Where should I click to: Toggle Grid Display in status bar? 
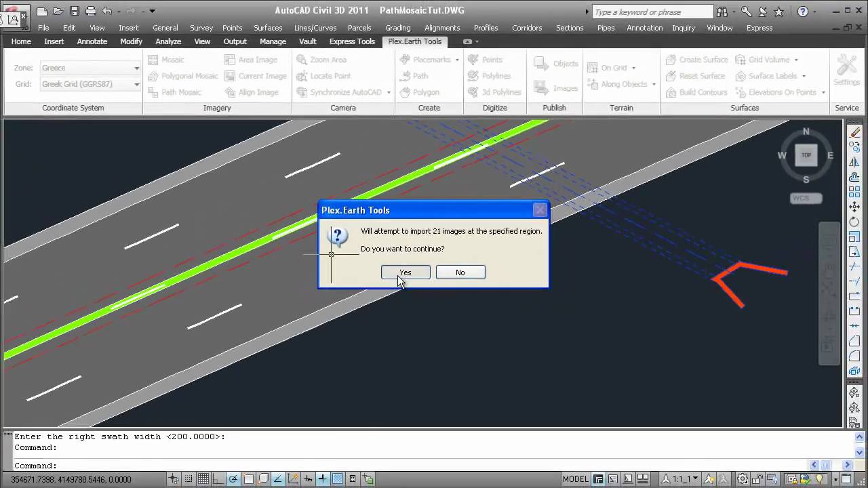coord(203,479)
